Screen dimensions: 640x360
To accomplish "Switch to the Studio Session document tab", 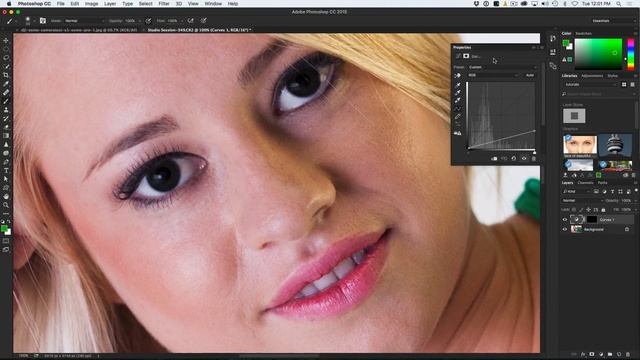I will (x=199, y=30).
